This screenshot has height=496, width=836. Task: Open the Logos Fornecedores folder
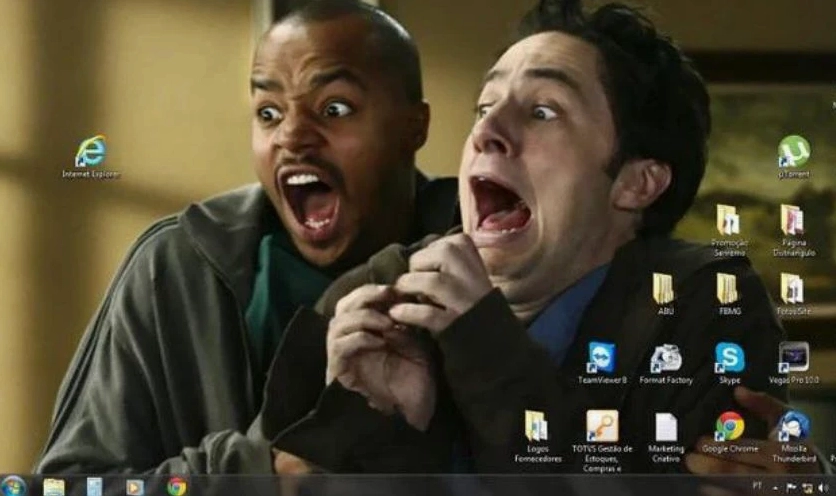click(x=537, y=427)
